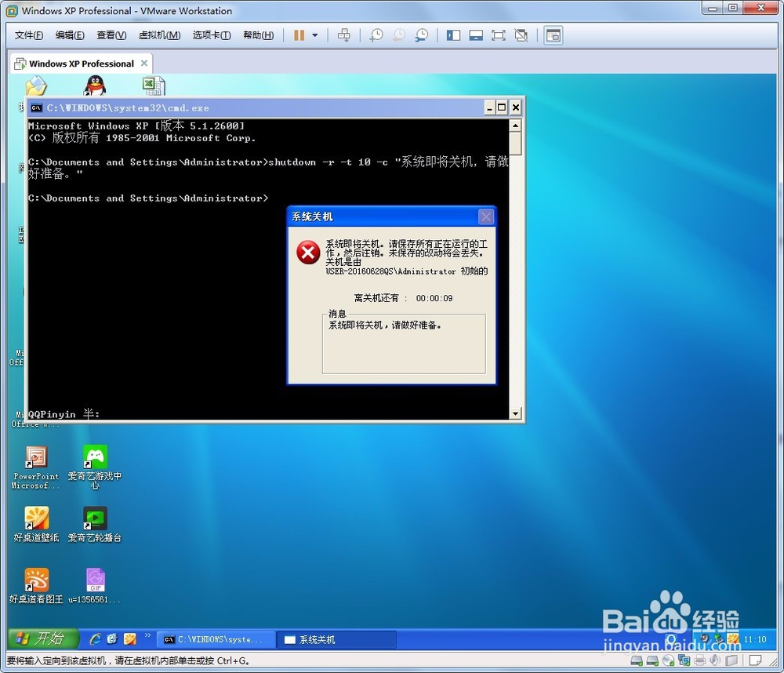Click second hard disk icon in status bar
The image size is (784, 673).
pos(652,661)
